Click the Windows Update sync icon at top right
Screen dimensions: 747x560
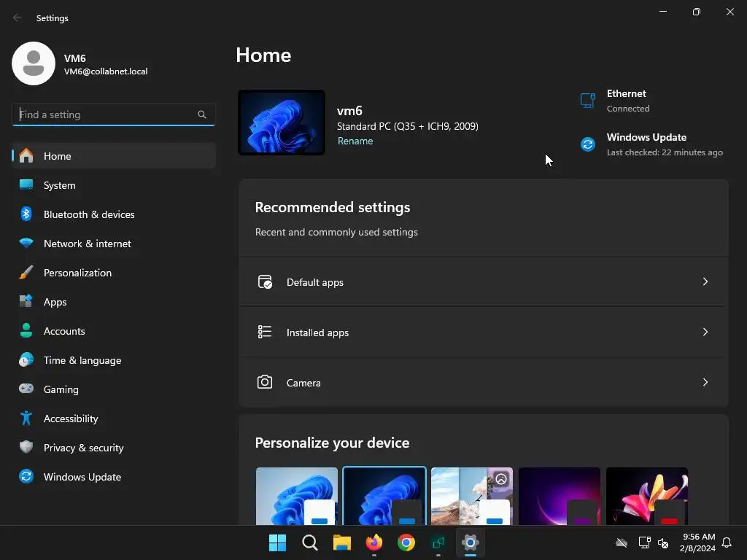coord(588,144)
